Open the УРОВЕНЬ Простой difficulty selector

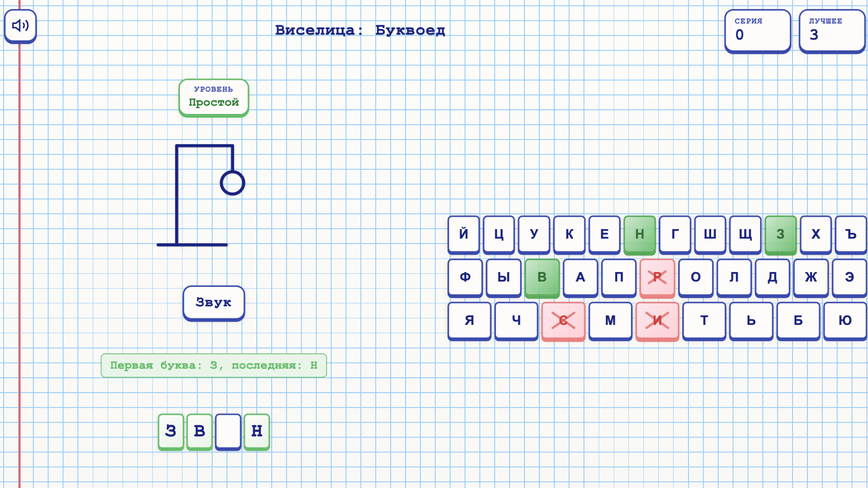pyautogui.click(x=213, y=97)
